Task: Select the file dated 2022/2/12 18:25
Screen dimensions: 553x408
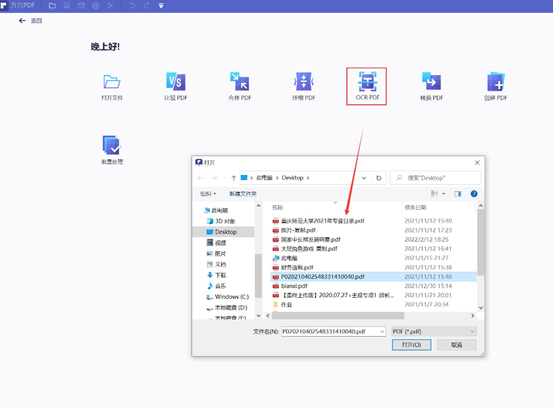Action: (x=373, y=239)
